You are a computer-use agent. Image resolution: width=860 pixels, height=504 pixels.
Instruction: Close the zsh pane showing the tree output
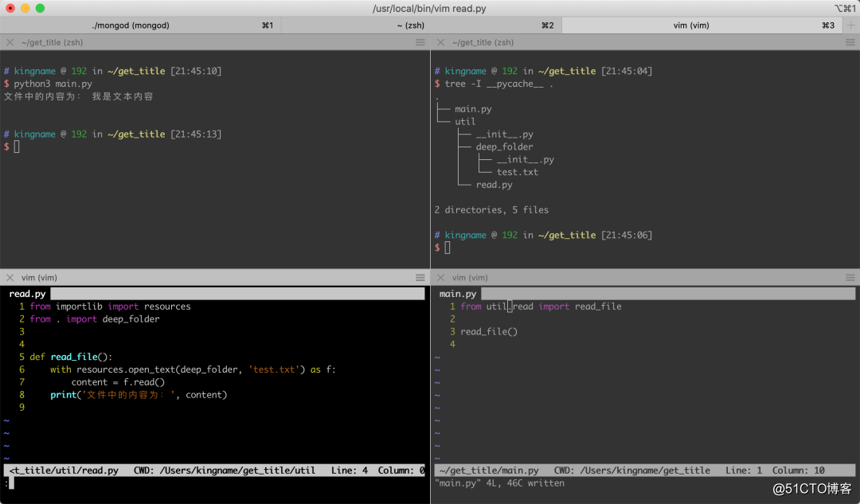click(440, 42)
